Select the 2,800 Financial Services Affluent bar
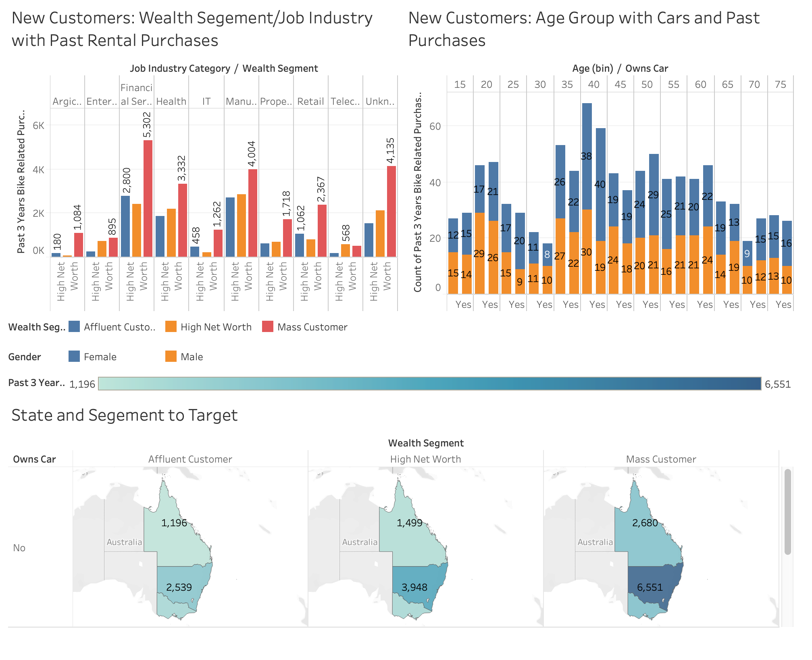 125,226
